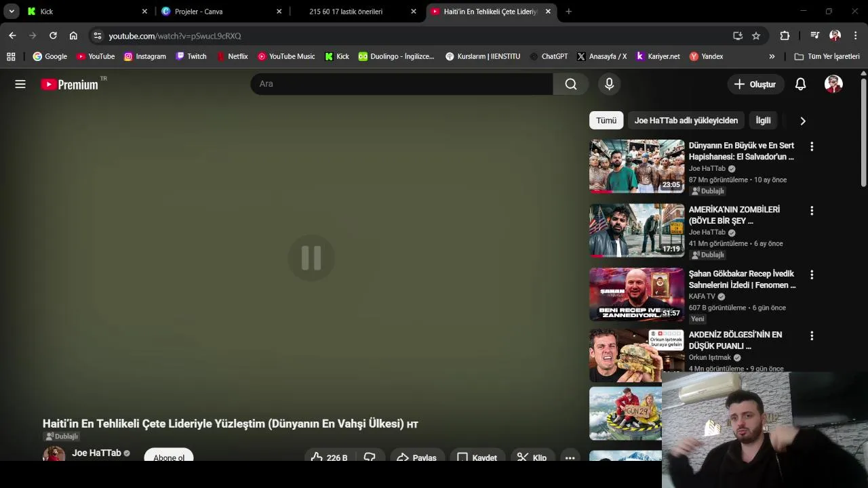Open the YouTube guide hamburger menu

pyautogui.click(x=20, y=84)
